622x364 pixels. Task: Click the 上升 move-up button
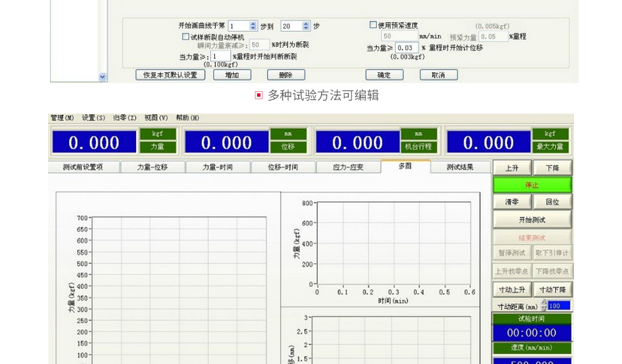512,167
